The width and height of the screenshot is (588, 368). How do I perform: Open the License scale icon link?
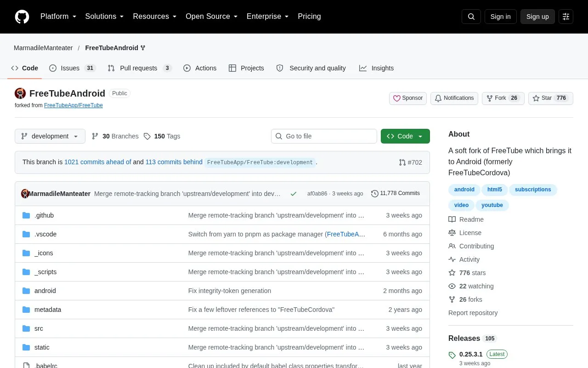click(x=465, y=233)
